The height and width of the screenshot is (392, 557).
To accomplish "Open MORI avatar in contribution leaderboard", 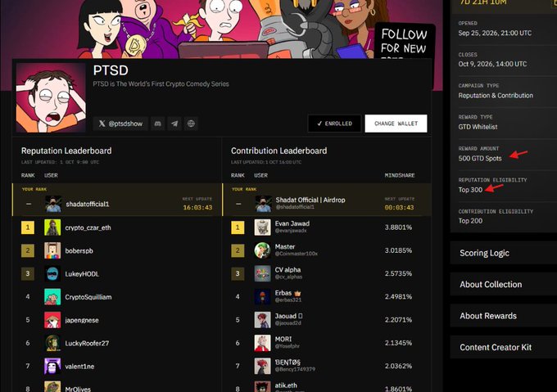I will 262,343.
